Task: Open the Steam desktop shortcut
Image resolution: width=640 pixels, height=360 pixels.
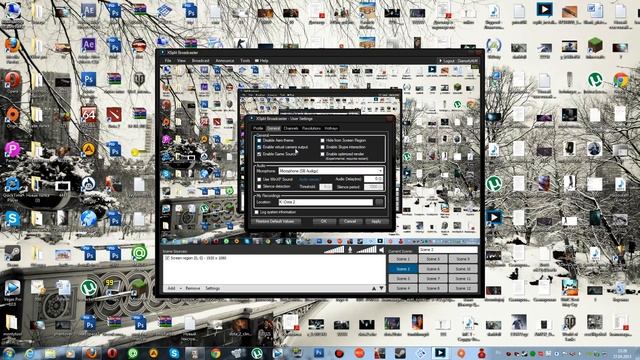Action: coord(12,254)
